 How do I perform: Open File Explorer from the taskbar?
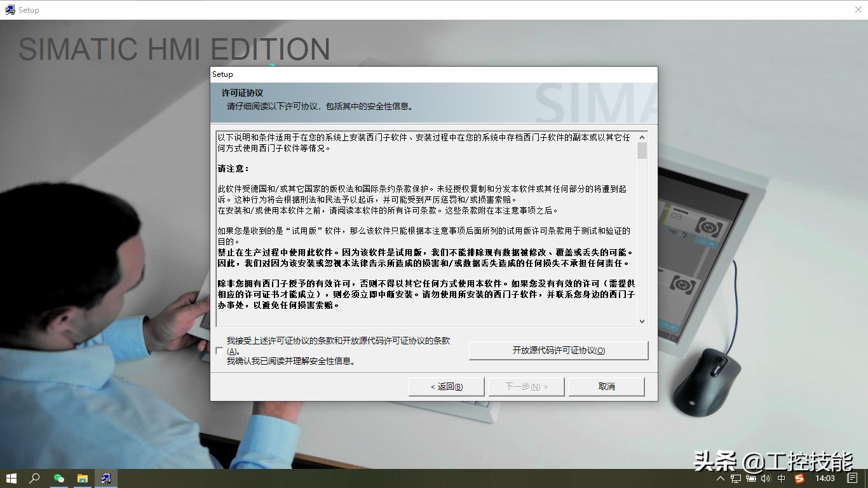[x=83, y=478]
